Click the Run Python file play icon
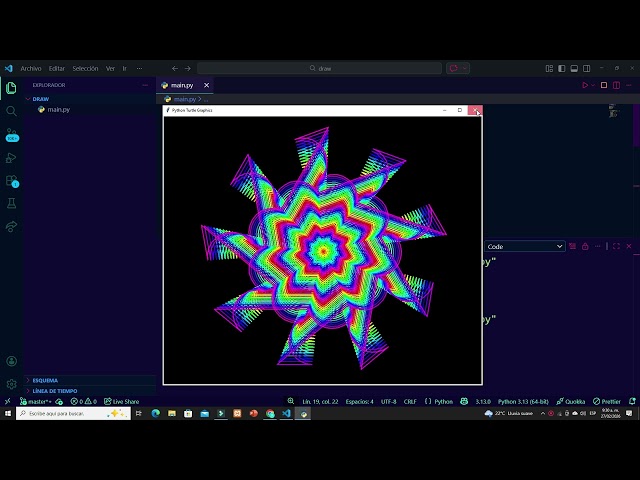The image size is (640, 480). pos(585,85)
